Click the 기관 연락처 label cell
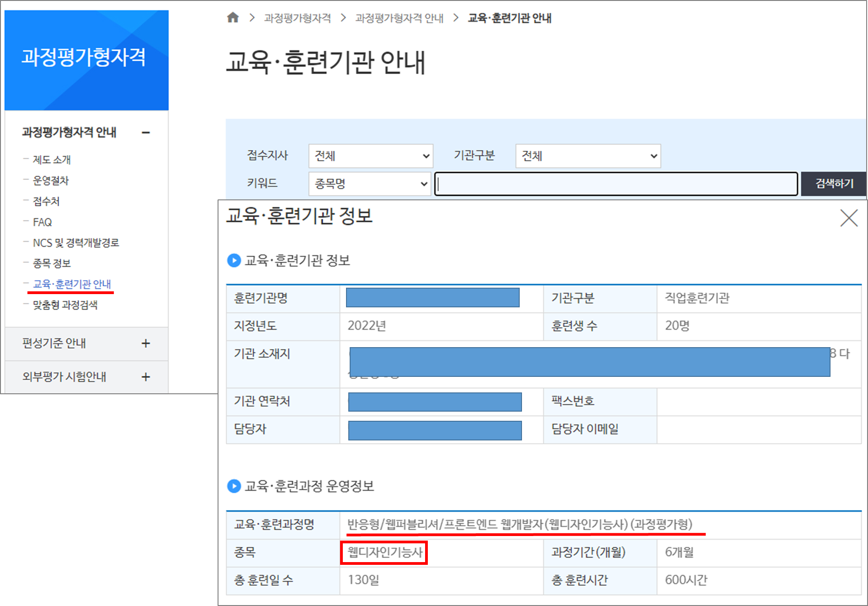Image resolution: width=868 pixels, height=606 pixels. 283,402
